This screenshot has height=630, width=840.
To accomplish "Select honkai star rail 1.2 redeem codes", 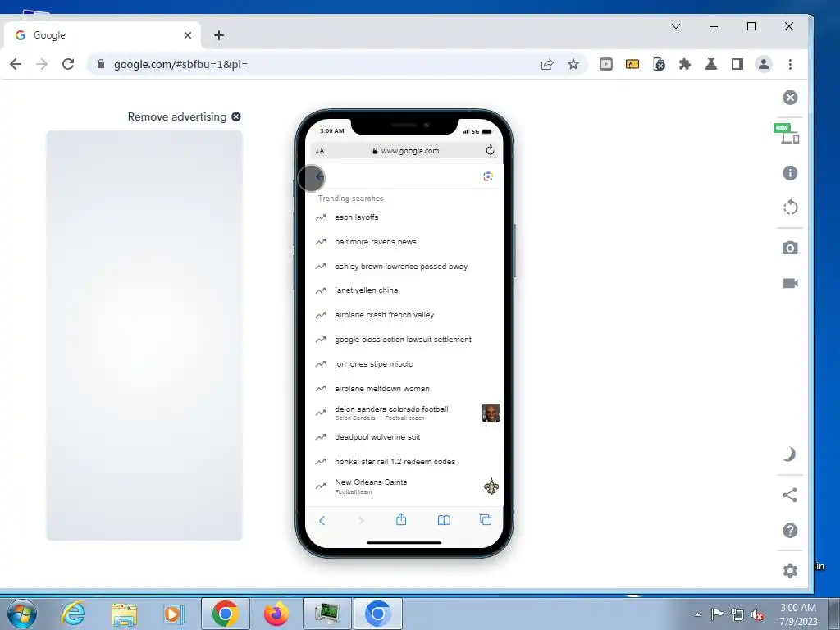I will point(404,462).
